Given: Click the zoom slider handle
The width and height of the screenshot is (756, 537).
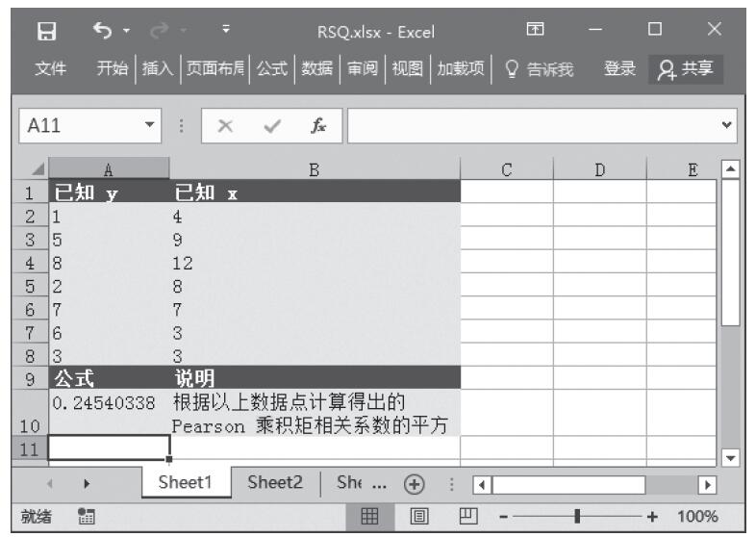Looking at the screenshot, I should point(577,517).
